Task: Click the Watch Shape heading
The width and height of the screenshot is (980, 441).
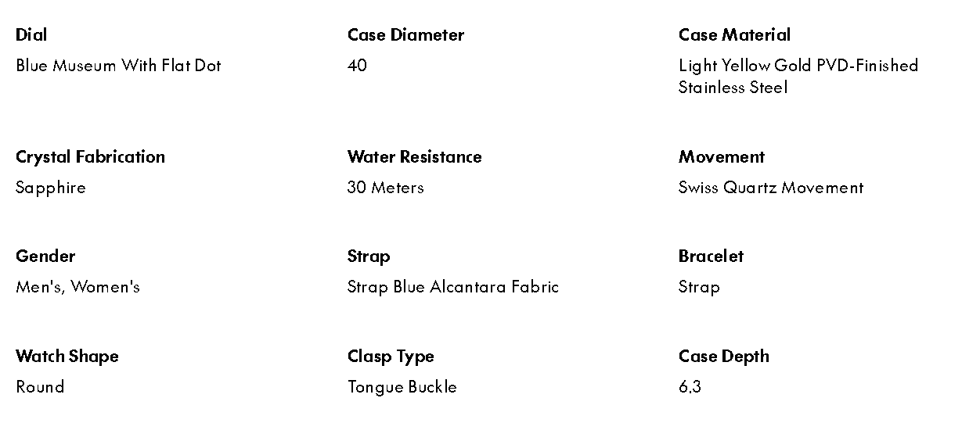Action: pyautogui.click(x=67, y=357)
